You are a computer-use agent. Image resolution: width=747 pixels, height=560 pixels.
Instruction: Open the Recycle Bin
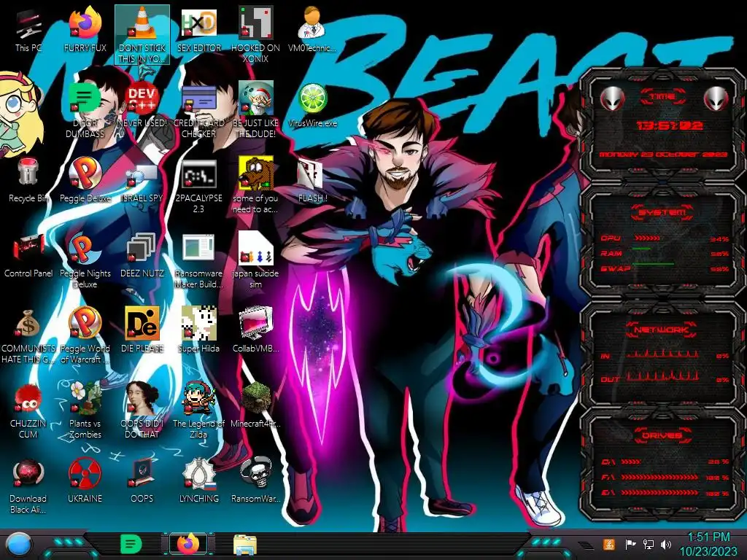click(28, 180)
